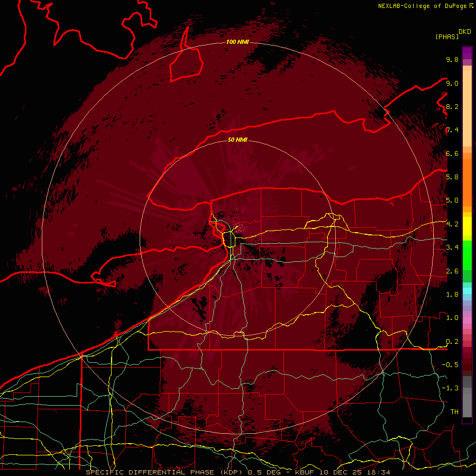Pick the yellow segment of the color bar

point(467,226)
